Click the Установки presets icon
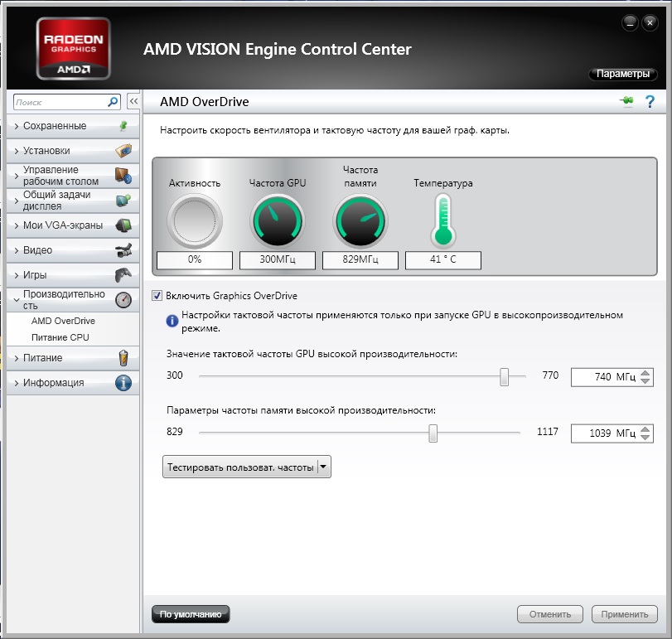Image resolution: width=672 pixels, height=639 pixels. click(123, 151)
